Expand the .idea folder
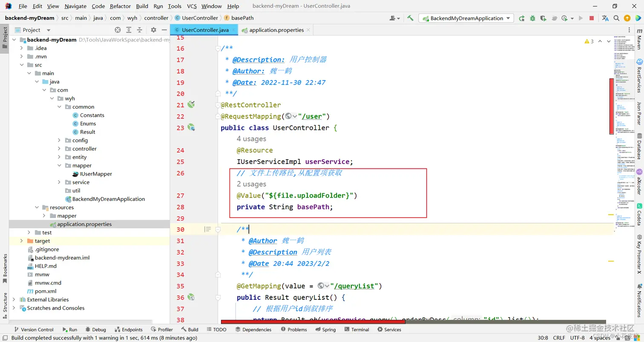The image size is (644, 342). (22, 48)
